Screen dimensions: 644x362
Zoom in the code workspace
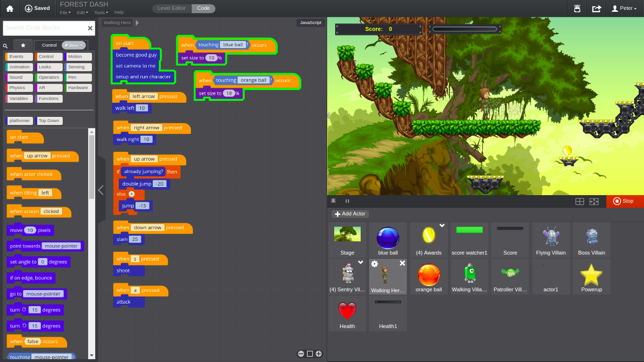point(319,354)
